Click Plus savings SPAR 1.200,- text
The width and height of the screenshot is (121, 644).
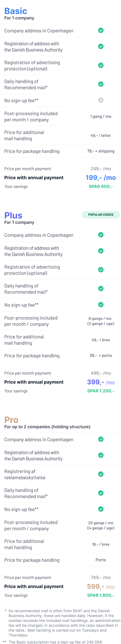(x=101, y=391)
